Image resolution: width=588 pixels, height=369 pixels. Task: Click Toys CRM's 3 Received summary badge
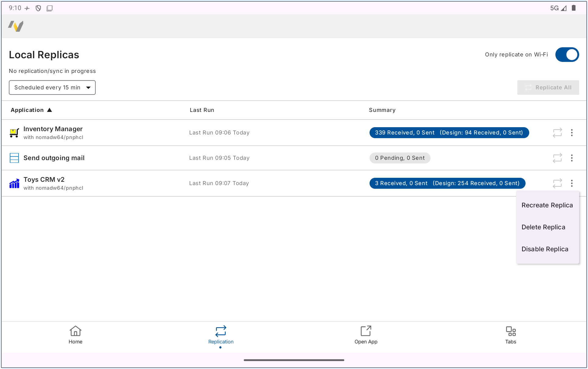click(447, 183)
